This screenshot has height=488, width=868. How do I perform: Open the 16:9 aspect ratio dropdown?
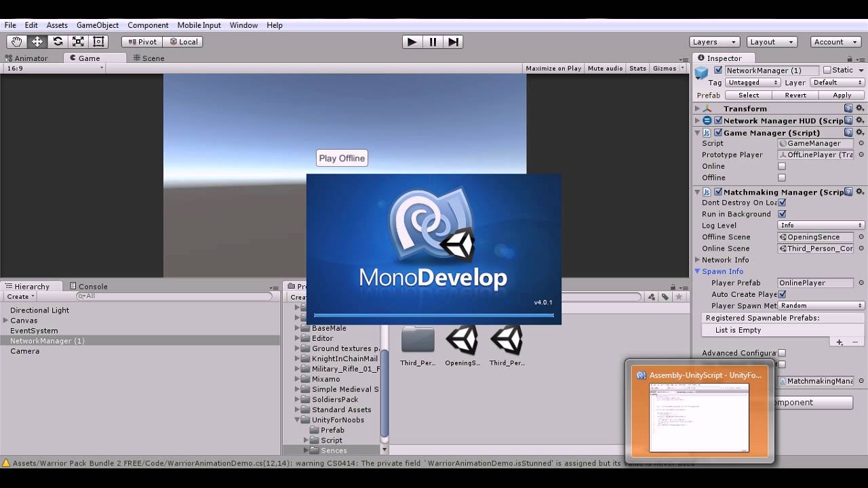pos(54,68)
